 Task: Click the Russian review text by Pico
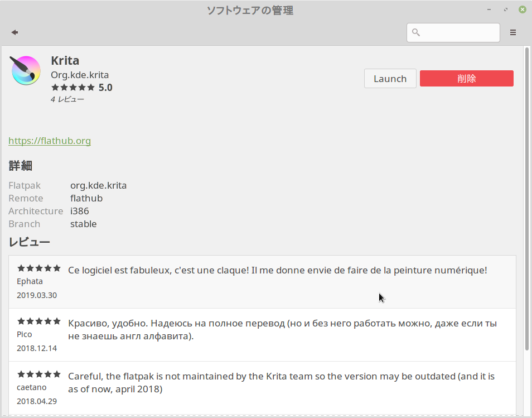(x=282, y=330)
